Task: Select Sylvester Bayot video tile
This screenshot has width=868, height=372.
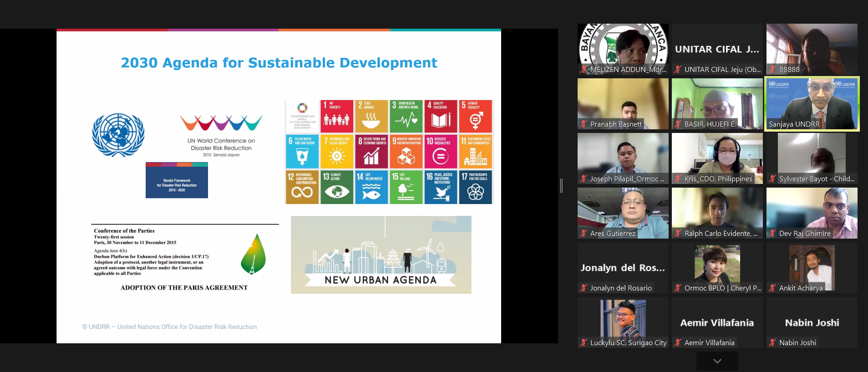Action: [812, 158]
